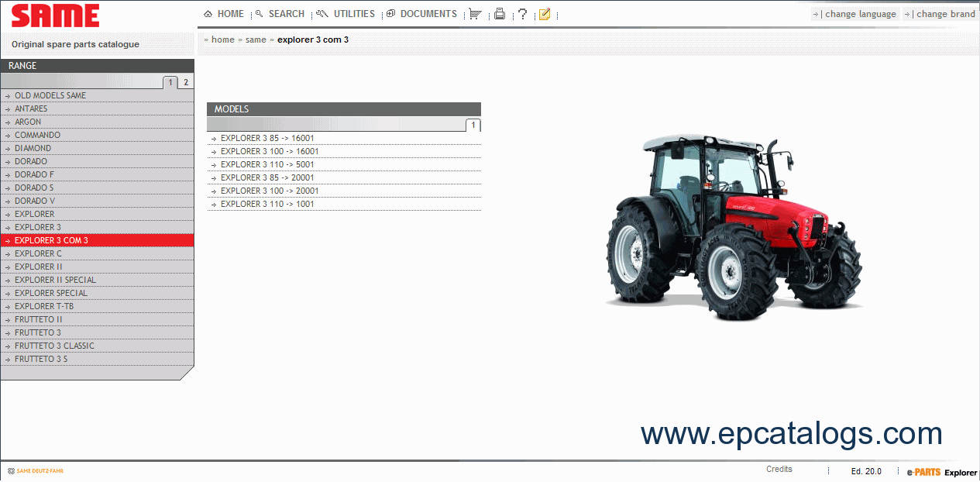The height and width of the screenshot is (482, 980).
Task: Click the change brand link
Action: (940, 14)
